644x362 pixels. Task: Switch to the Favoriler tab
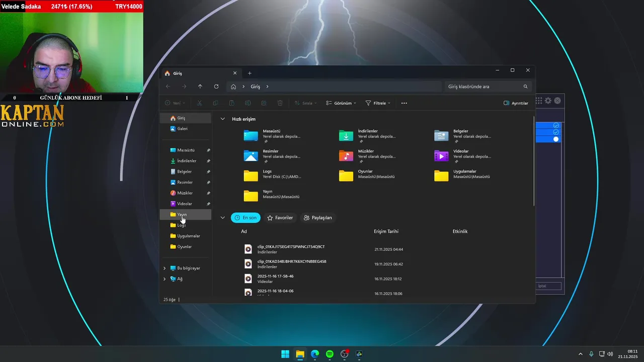[280, 218]
